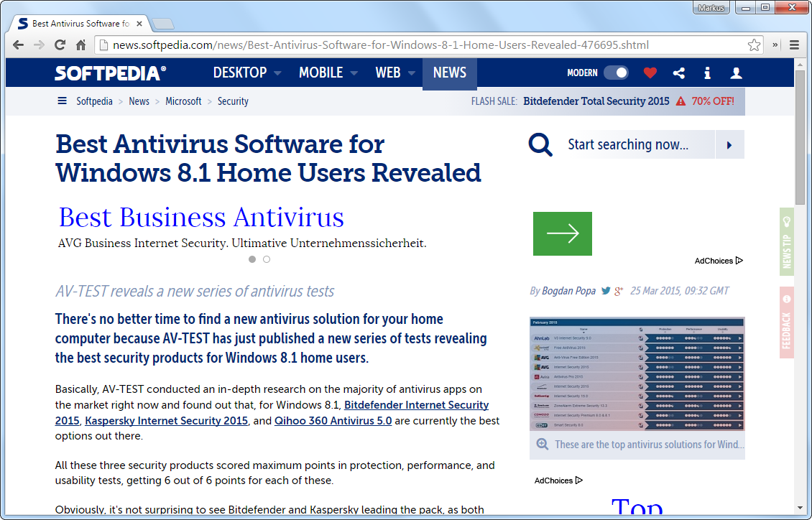Viewport: 812px width, 520px height.
Task: Select the first ad carousel dot
Action: coord(252,259)
